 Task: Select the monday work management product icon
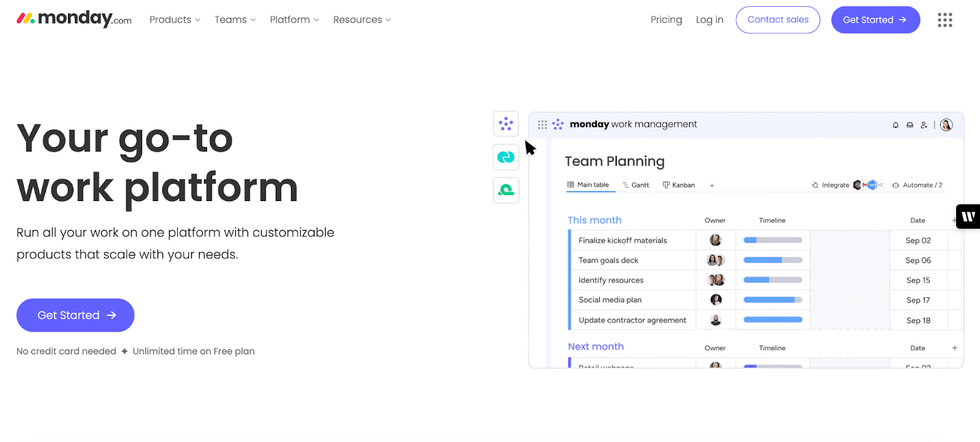[x=506, y=124]
